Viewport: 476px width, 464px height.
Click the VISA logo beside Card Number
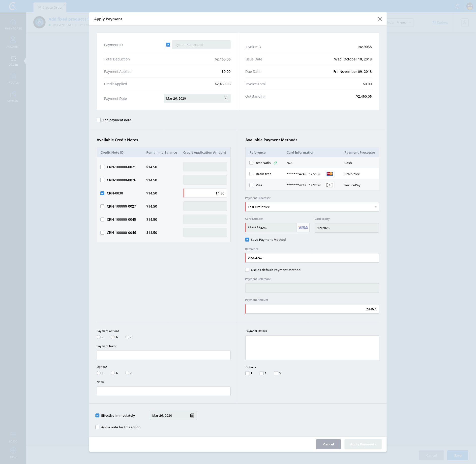pyautogui.click(x=303, y=228)
